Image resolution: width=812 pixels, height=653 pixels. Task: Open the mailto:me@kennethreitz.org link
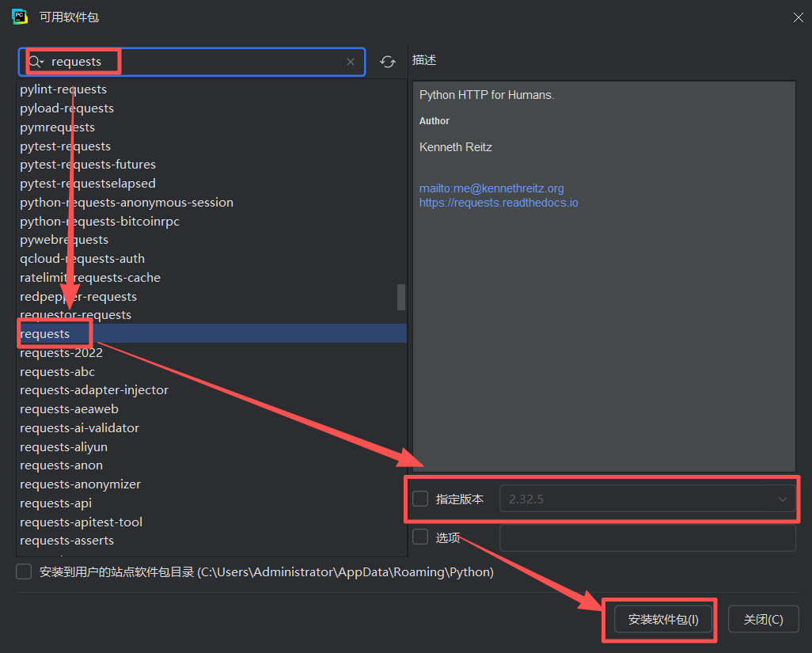tap(491, 188)
